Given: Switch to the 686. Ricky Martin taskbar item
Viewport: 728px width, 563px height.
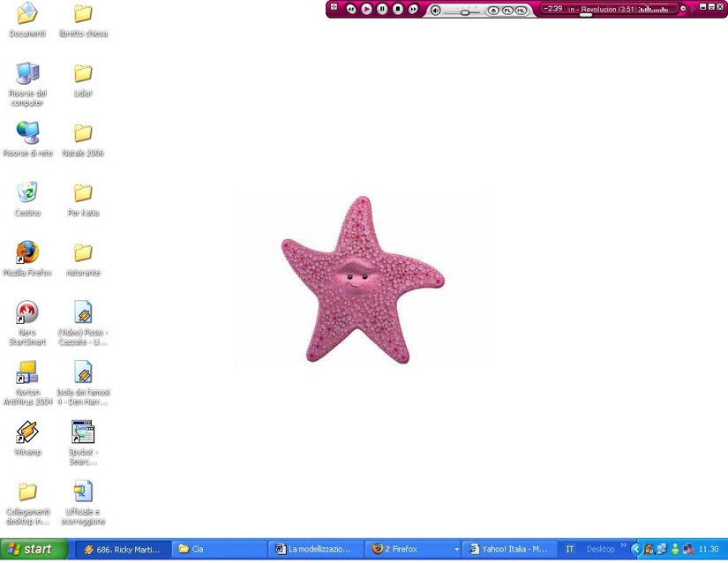Looking at the screenshot, I should 123,550.
